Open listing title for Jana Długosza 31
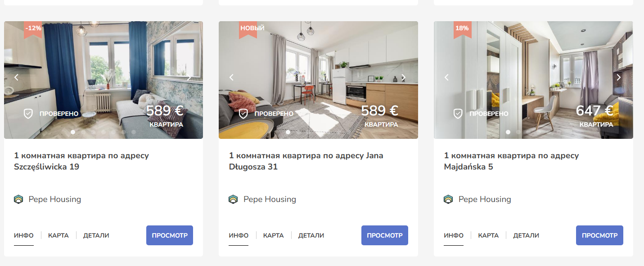This screenshot has height=266, width=644. pyautogui.click(x=306, y=161)
